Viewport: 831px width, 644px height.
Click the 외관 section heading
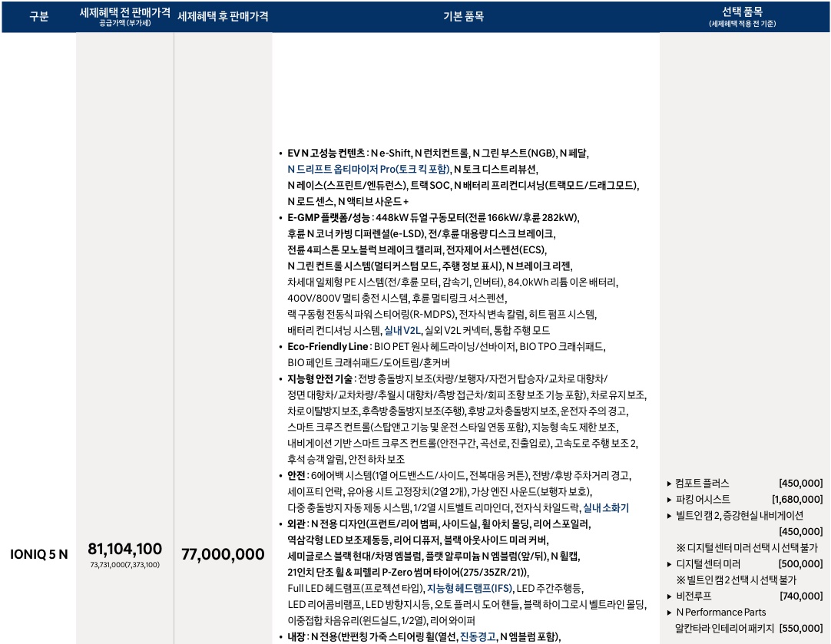(296, 524)
